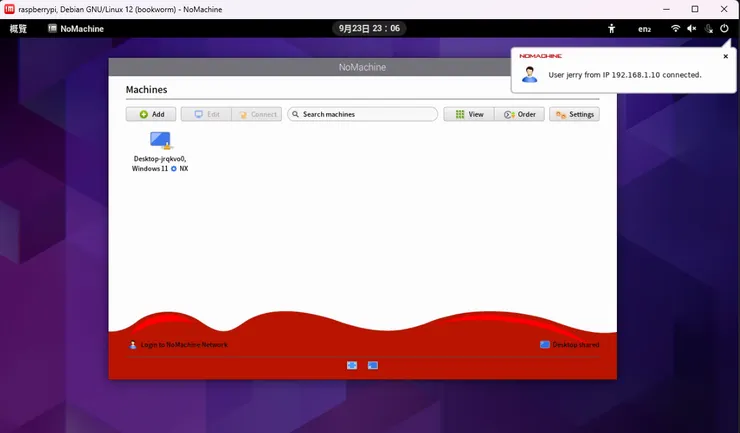Click the 'User jerry from IP 192.168.1.10 connected' text
The image size is (740, 433).
[x=625, y=75]
